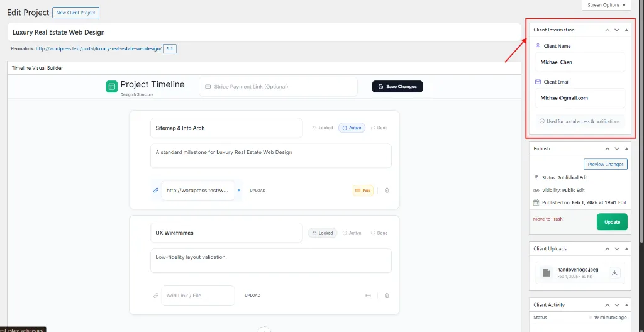644x332 pixels.
Task: Set UX Wireframes status to Active
Action: tap(352, 233)
